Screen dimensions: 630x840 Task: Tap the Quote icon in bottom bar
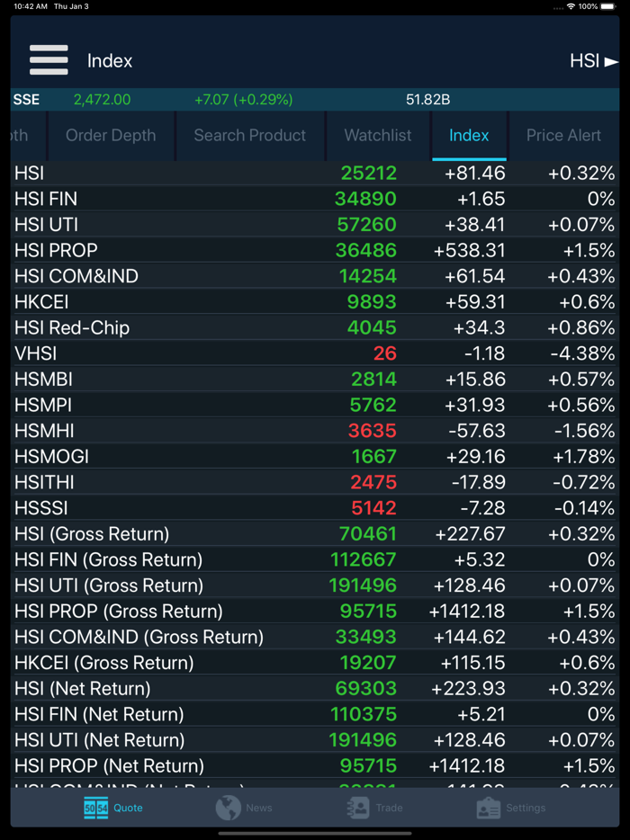tap(97, 808)
